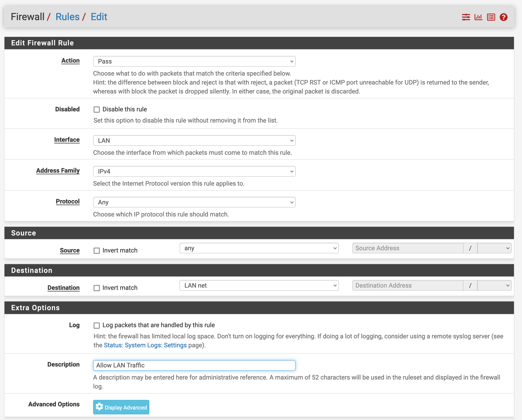Open Destination dropdown showing LAN net
The width and height of the screenshot is (522, 420).
click(259, 286)
